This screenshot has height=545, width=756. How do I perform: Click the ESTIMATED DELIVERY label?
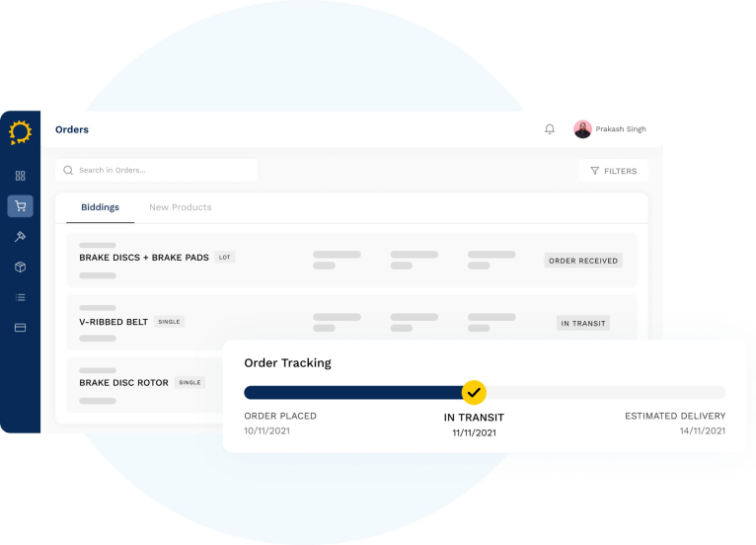point(675,416)
